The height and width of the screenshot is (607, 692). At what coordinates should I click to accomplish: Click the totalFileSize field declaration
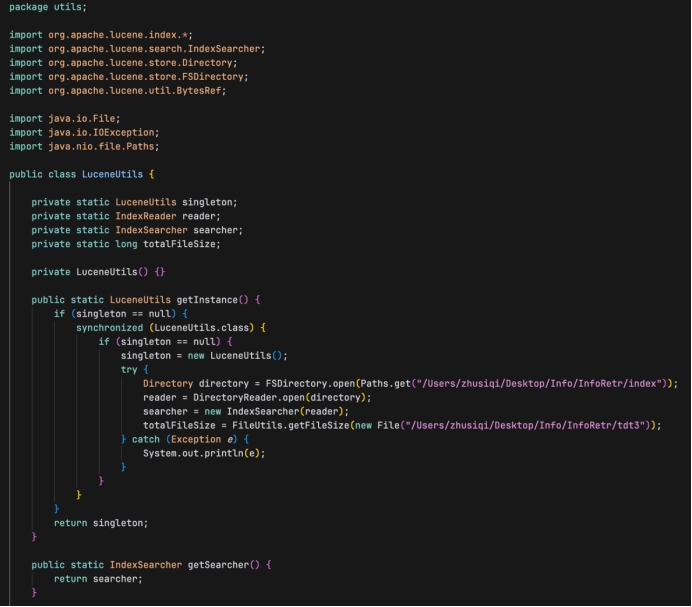pos(125,244)
